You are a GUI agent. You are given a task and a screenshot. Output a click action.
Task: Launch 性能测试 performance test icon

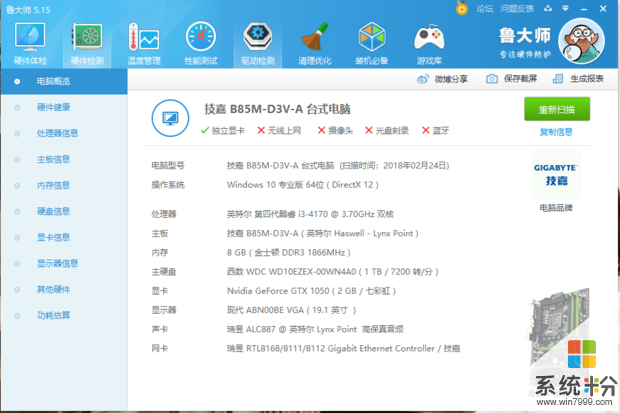tap(201, 44)
